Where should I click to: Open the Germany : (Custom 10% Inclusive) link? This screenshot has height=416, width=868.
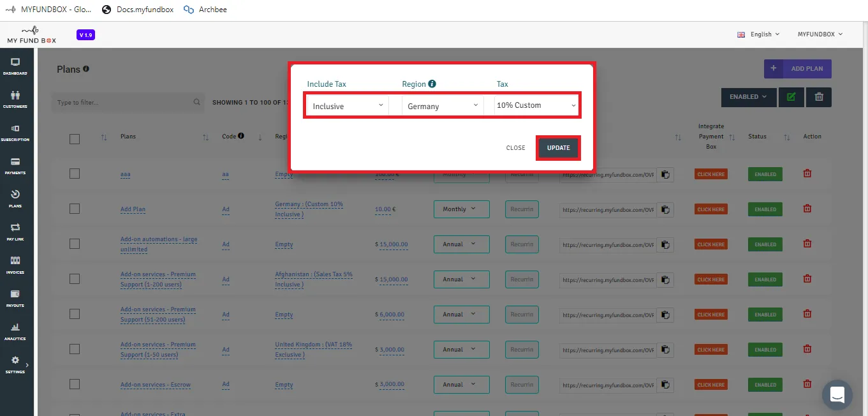[x=309, y=209]
